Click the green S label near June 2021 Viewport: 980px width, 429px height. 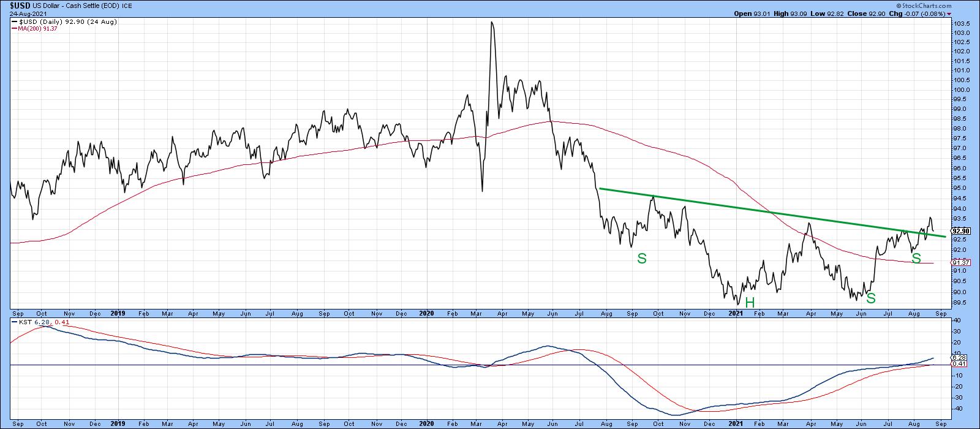pos(870,298)
